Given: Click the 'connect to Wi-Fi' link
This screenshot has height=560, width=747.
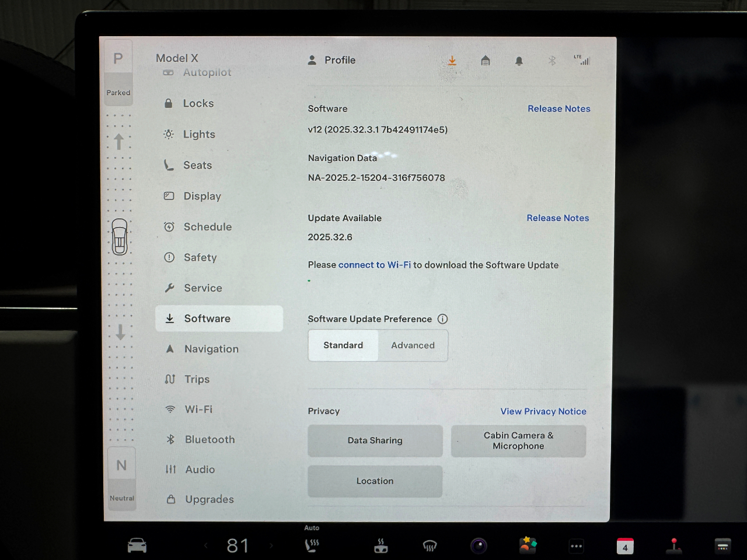Looking at the screenshot, I should 375,265.
